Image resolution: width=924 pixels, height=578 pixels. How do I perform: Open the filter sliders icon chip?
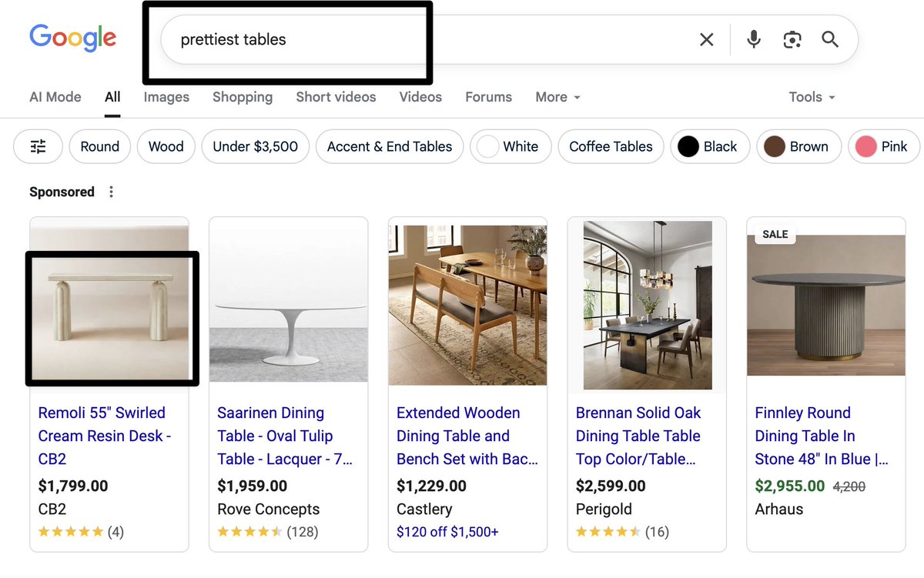click(x=38, y=146)
